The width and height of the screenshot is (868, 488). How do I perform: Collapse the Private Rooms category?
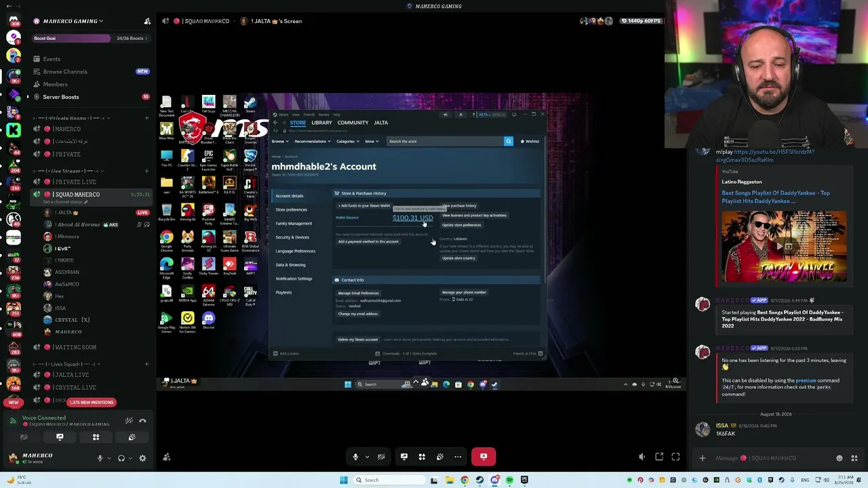point(71,118)
